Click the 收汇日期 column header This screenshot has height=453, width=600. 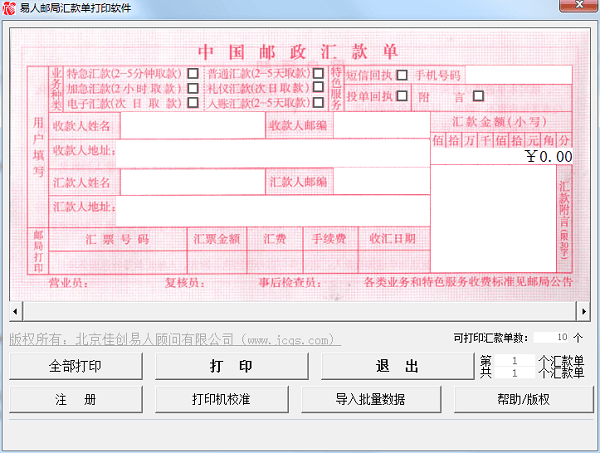[393, 239]
